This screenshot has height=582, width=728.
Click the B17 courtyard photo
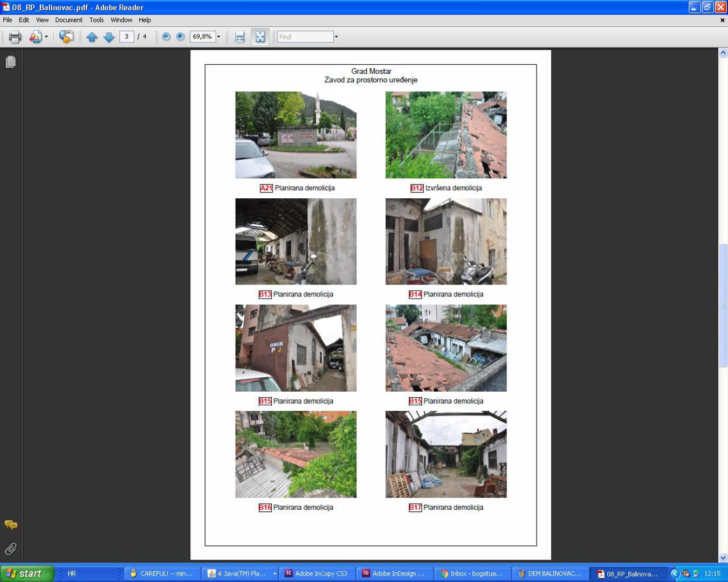446,454
